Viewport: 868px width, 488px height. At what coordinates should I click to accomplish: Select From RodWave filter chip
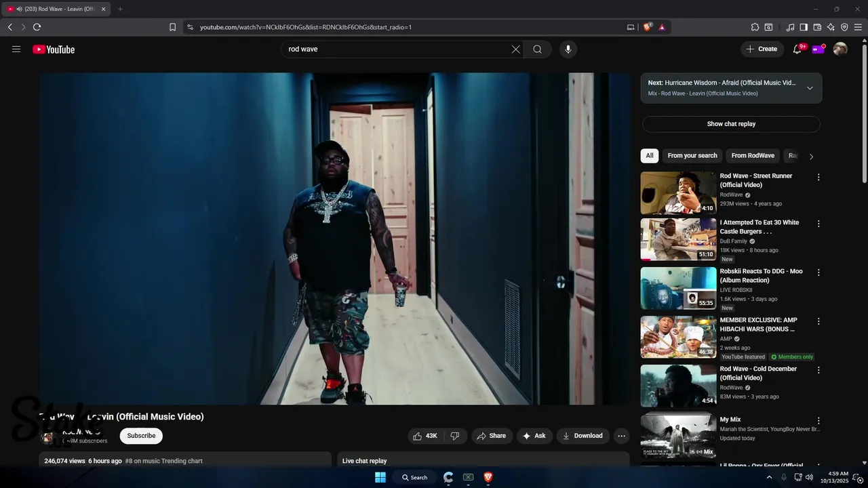click(x=753, y=156)
